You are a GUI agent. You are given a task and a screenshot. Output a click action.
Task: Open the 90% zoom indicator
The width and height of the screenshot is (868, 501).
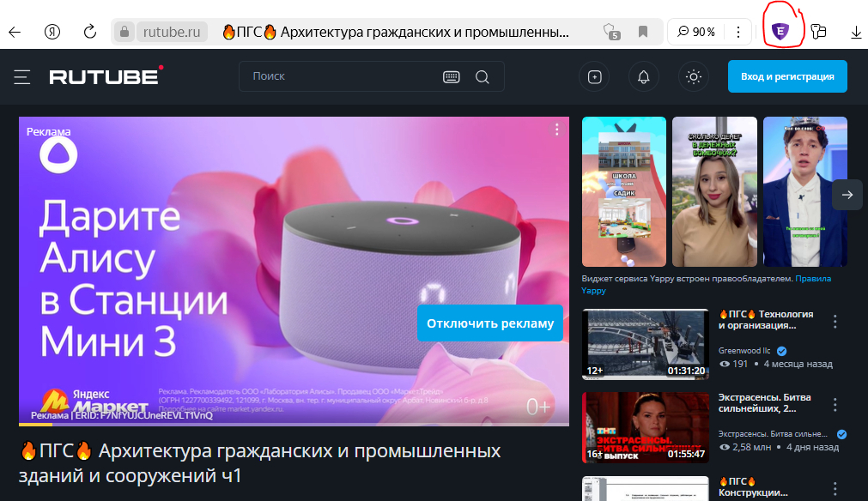point(696,32)
